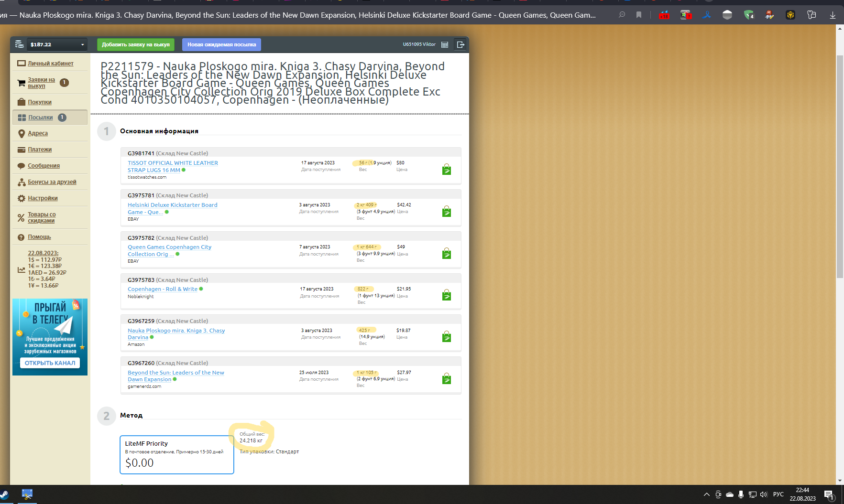Go to 'Покупки' in sidebar
The width and height of the screenshot is (844, 504).
point(40,102)
